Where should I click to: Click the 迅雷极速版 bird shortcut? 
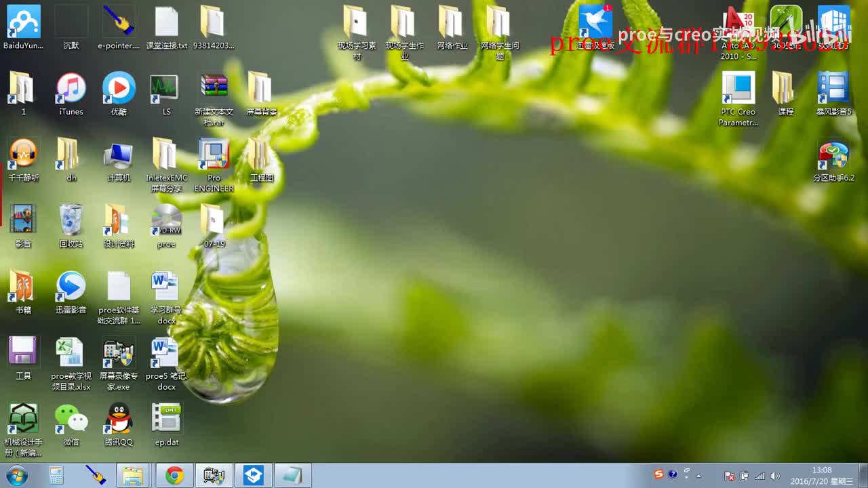click(595, 27)
